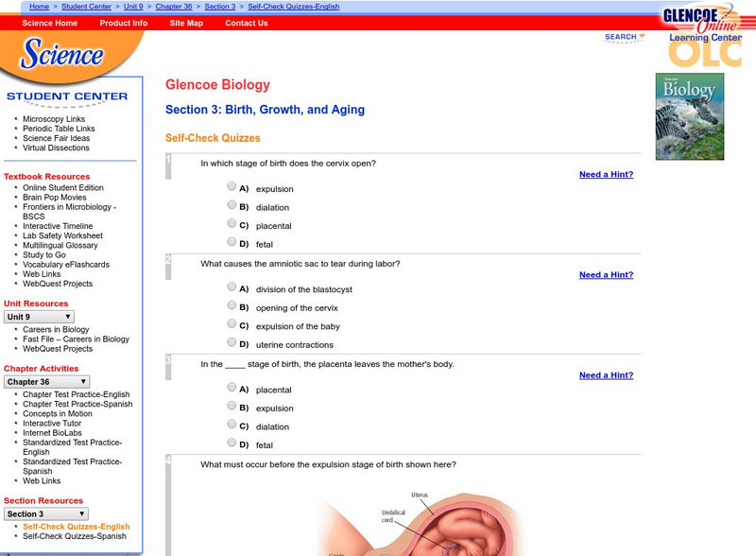Image resolution: width=756 pixels, height=556 pixels.
Task: Open Science Home menu item
Action: 50,23
